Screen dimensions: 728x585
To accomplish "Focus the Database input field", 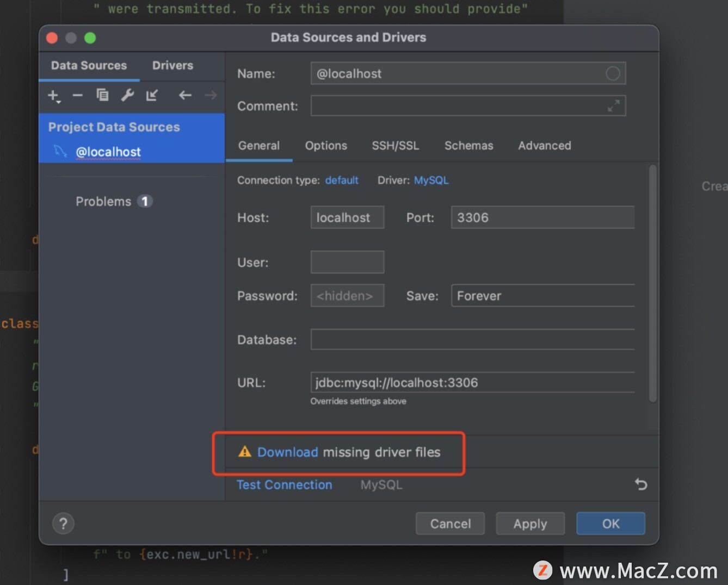I will point(473,339).
